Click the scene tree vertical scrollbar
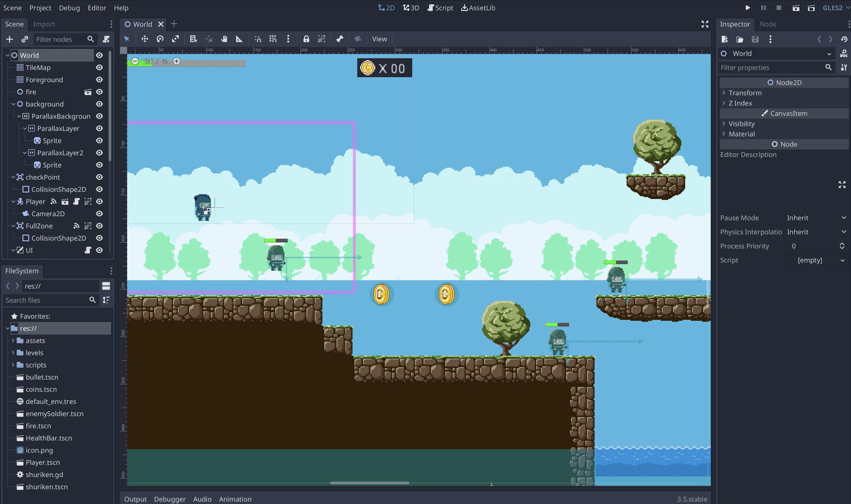 [x=110, y=106]
